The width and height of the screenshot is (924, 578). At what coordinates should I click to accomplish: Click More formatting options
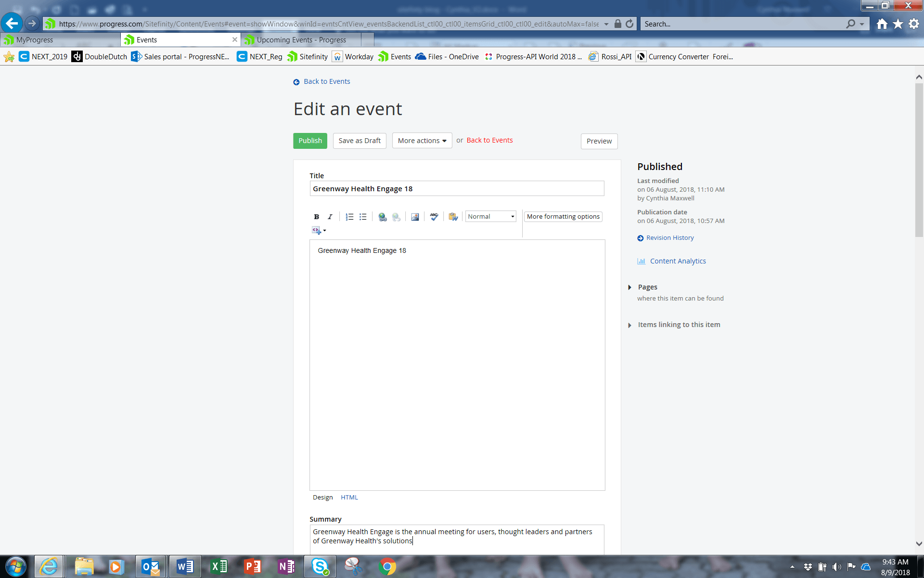tap(563, 217)
